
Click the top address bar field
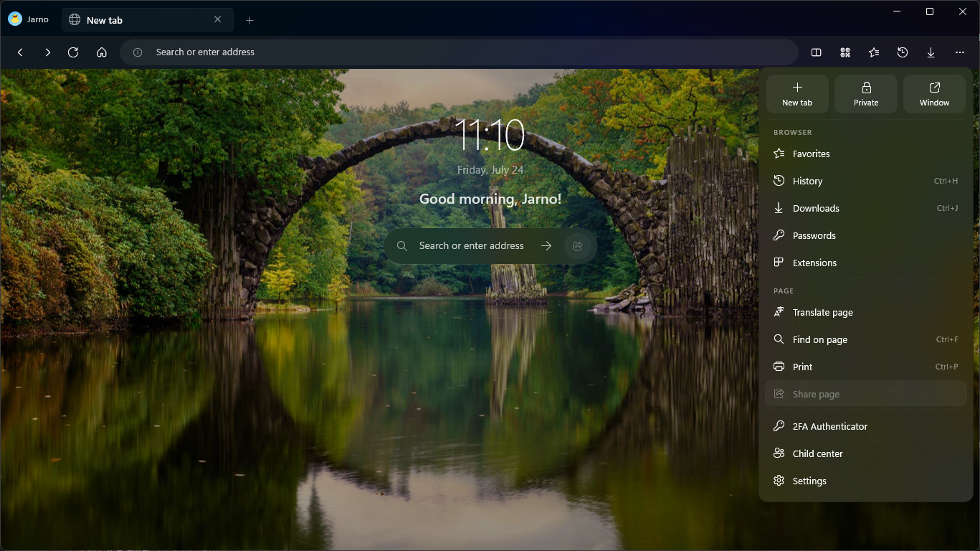tap(459, 52)
